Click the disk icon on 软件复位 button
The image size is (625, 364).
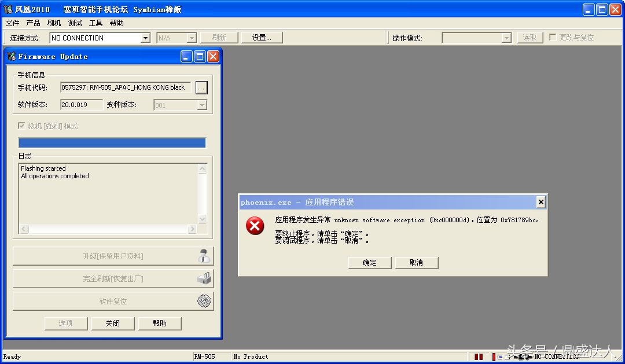(x=204, y=300)
